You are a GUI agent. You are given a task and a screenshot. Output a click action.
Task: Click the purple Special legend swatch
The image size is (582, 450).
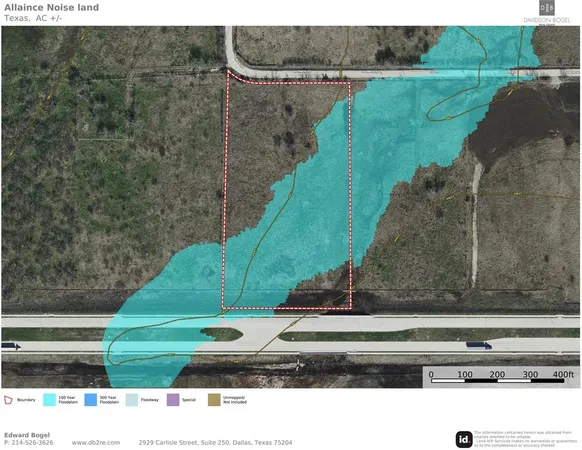(x=173, y=400)
